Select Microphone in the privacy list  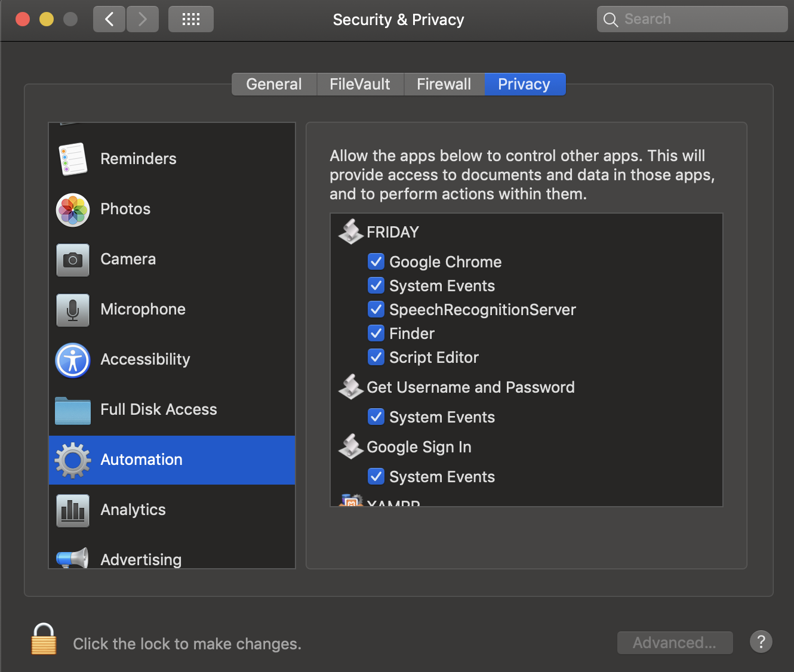point(172,310)
